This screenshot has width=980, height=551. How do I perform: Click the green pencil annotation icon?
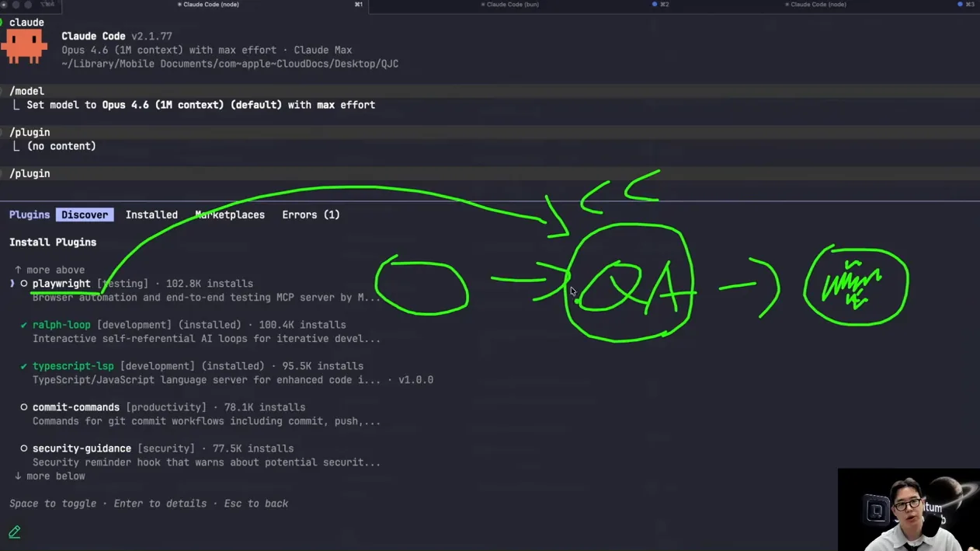pyautogui.click(x=15, y=532)
